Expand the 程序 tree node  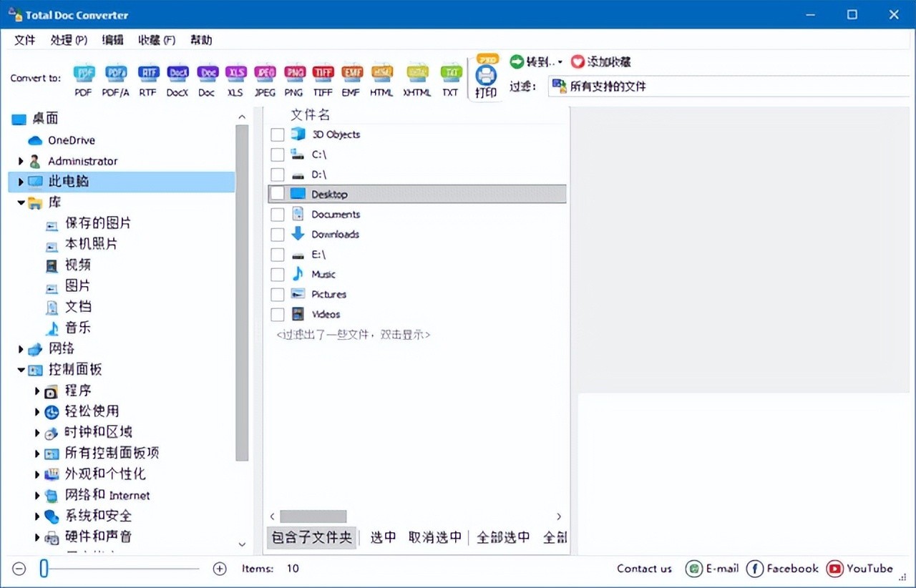[x=37, y=391]
